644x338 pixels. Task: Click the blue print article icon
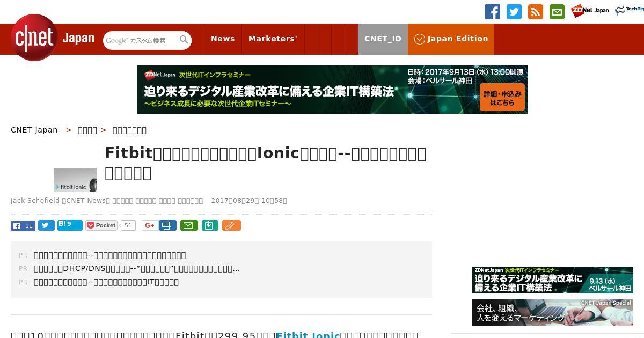pyautogui.click(x=167, y=225)
